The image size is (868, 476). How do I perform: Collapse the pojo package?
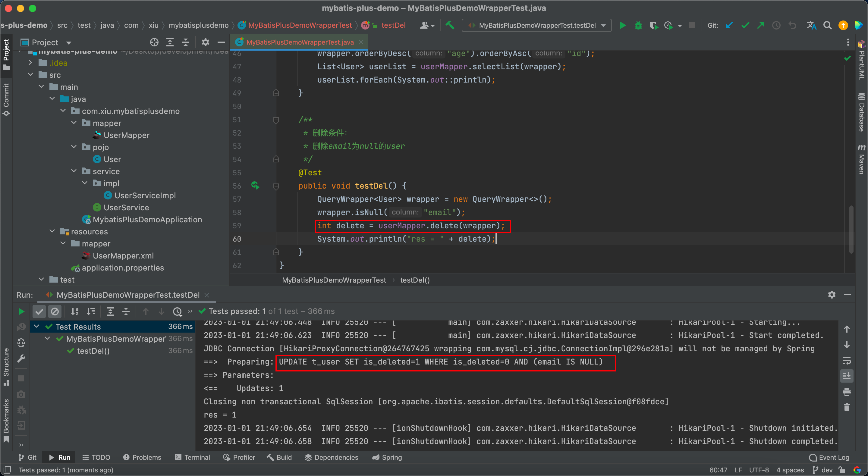click(x=74, y=147)
